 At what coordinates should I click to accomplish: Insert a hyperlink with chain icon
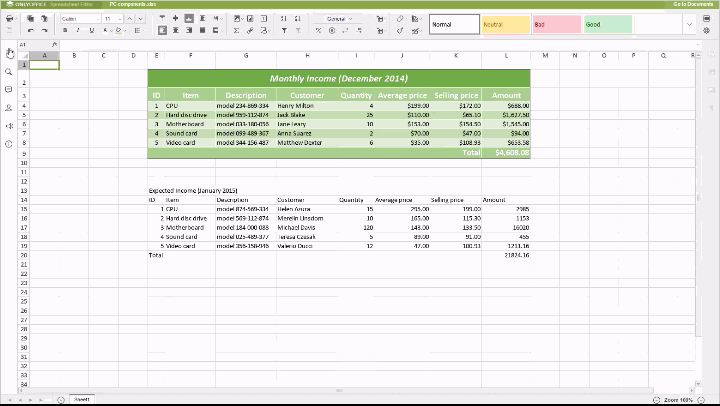(250, 31)
